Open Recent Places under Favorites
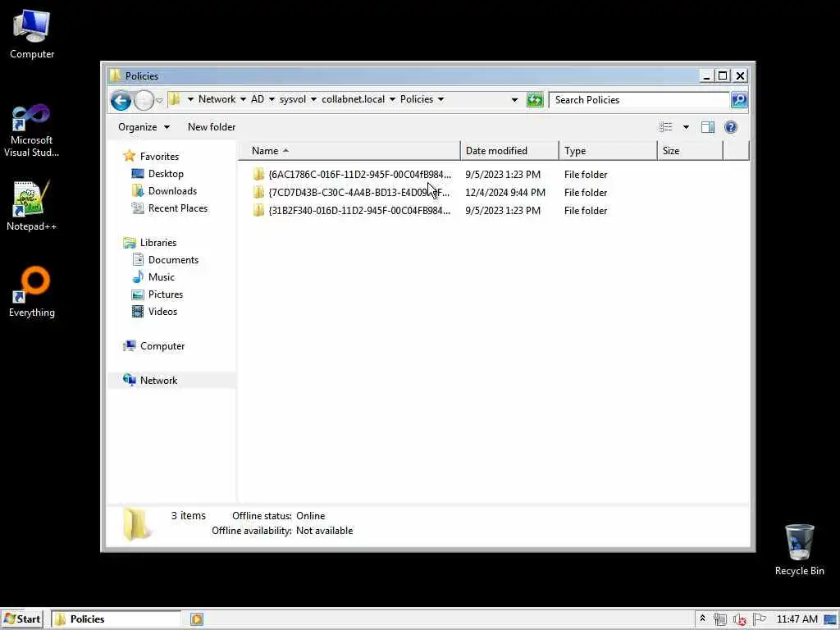 (177, 208)
